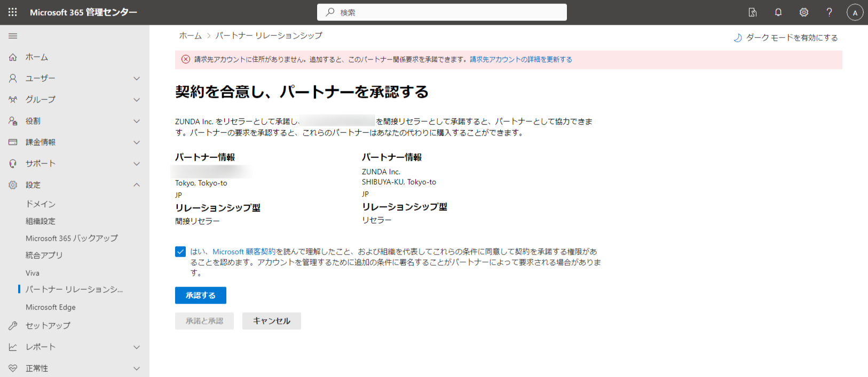Click the パートナー リレーションシップ breadcrumb
The image size is (868, 377).
[x=269, y=36]
